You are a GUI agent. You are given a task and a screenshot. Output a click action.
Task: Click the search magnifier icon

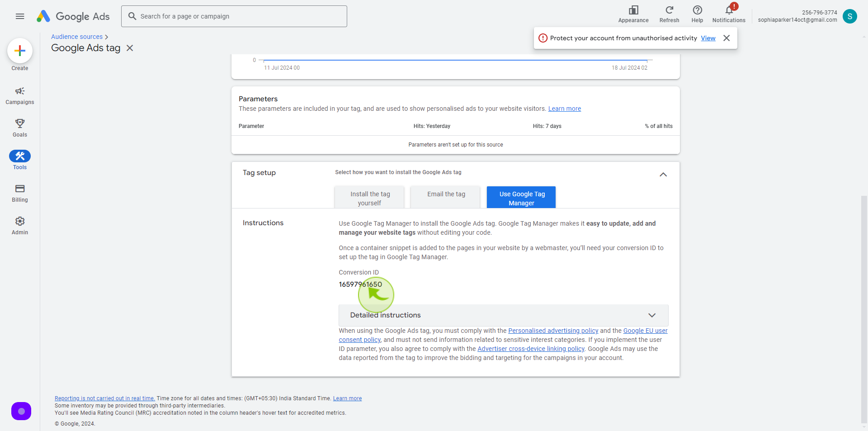tap(132, 16)
